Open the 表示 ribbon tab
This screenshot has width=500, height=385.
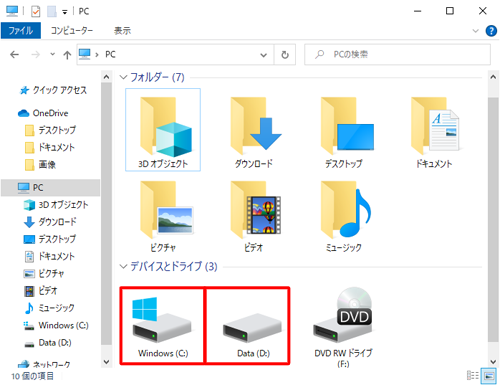pyautogui.click(x=122, y=31)
